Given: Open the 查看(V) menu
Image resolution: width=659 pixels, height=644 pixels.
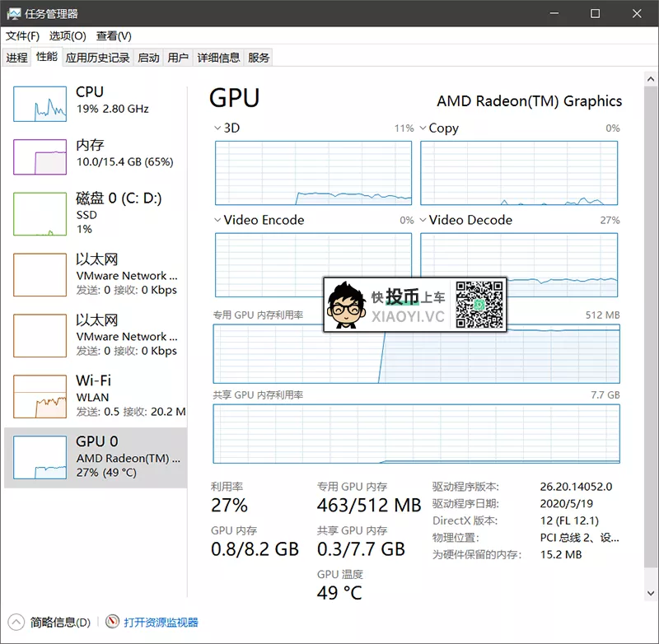Looking at the screenshot, I should (x=114, y=36).
